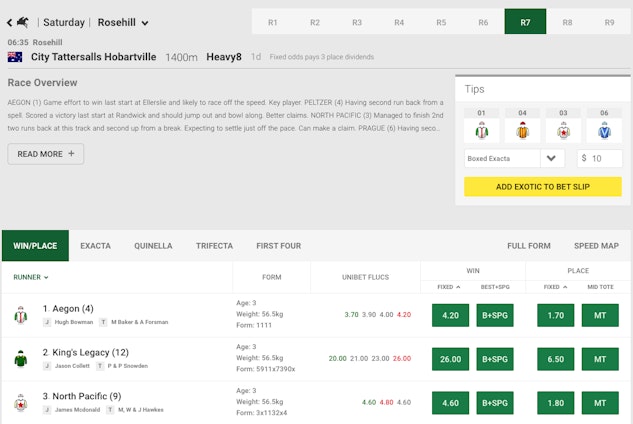Open the Trifecta betting tab
633x424 pixels.
pyautogui.click(x=214, y=245)
